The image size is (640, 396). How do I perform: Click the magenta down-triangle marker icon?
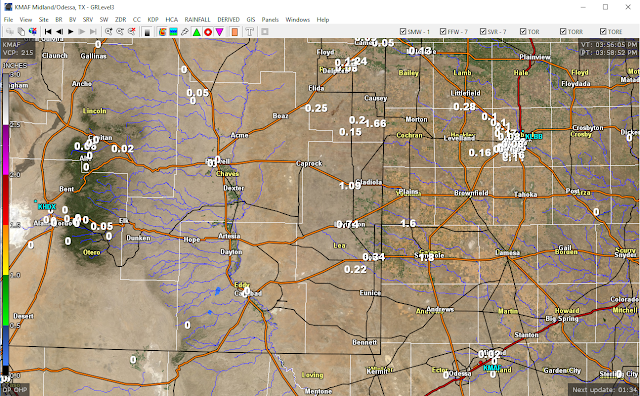tap(219, 32)
